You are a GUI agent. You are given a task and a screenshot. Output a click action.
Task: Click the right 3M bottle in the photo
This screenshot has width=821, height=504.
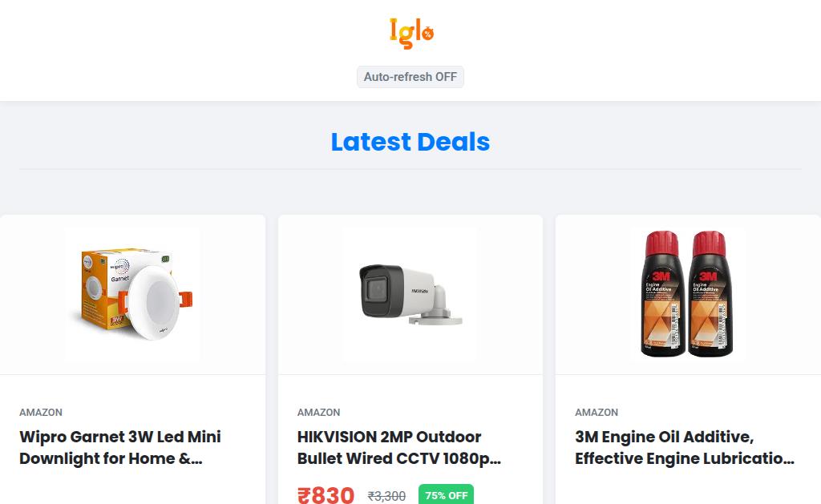coord(710,294)
